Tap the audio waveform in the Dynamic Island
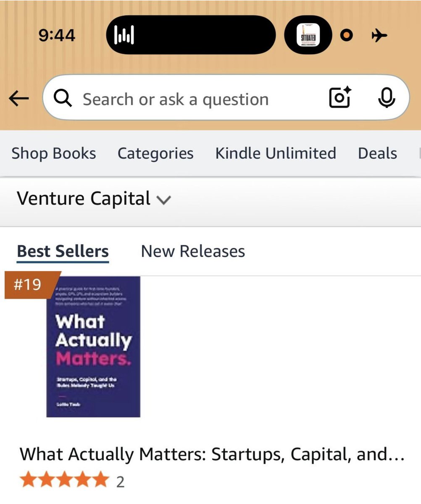The image size is (421, 504). point(124,35)
